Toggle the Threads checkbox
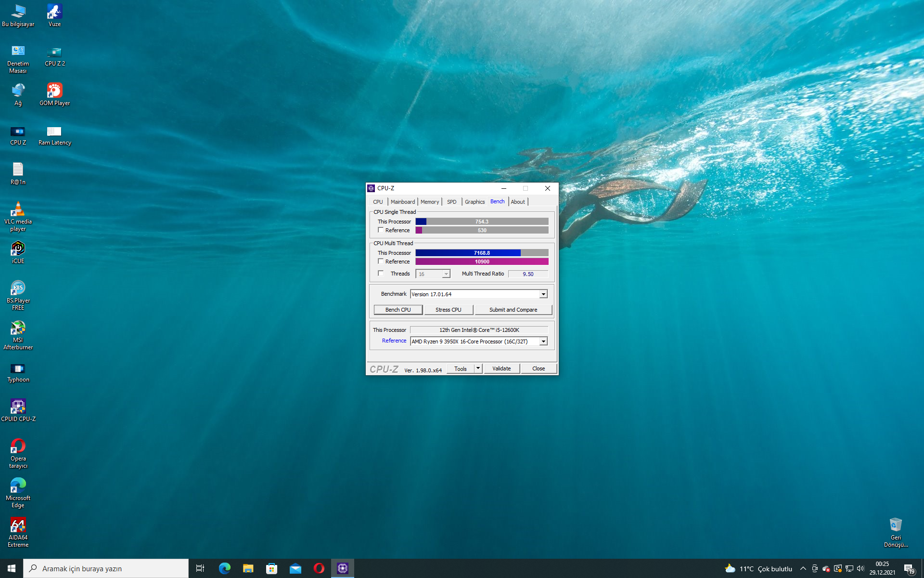This screenshot has height=578, width=924. [381, 274]
